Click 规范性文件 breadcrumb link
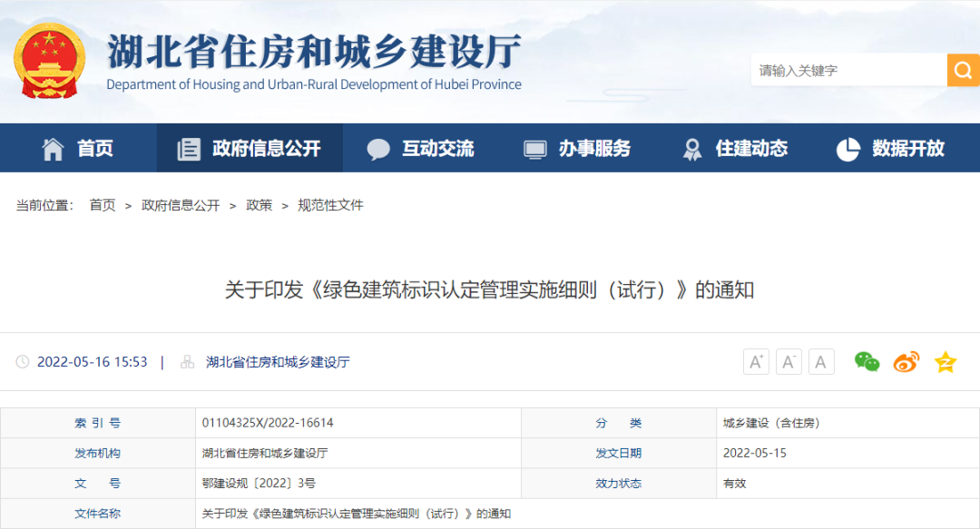The image size is (980, 529). (x=330, y=205)
